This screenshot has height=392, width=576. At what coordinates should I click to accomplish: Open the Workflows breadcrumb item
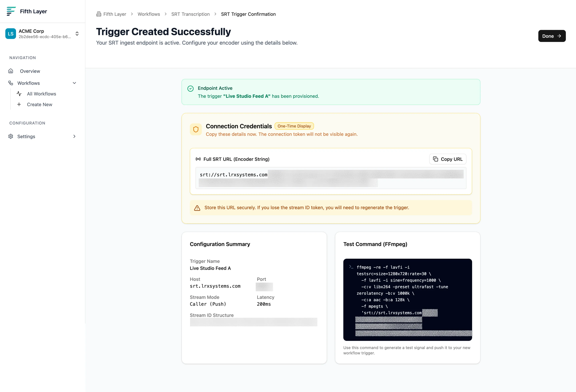149,14
